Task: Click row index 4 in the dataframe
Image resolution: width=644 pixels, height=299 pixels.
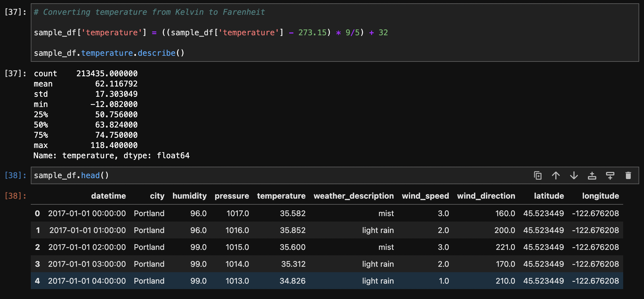Action: [37, 281]
